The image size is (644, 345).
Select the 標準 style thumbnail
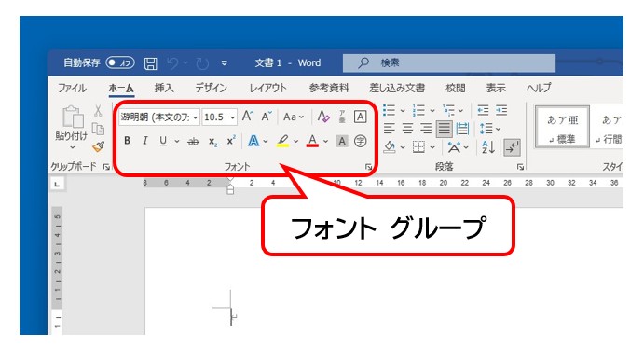click(563, 127)
